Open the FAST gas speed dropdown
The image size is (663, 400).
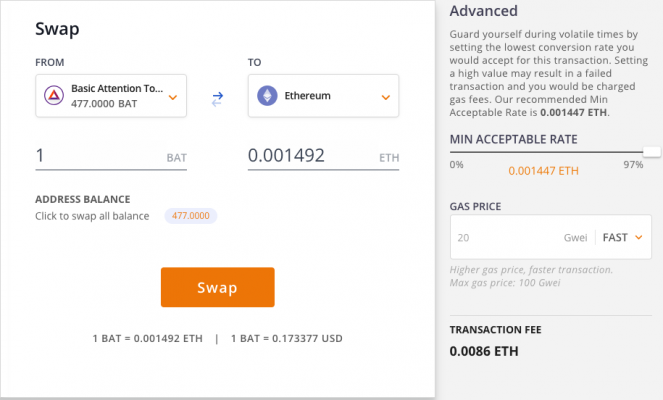click(x=623, y=237)
